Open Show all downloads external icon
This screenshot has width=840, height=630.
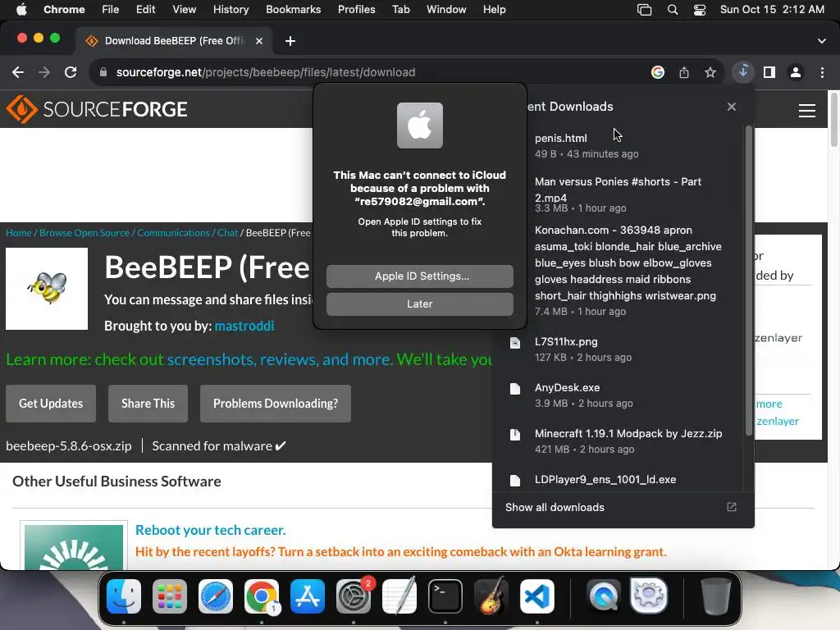point(732,507)
